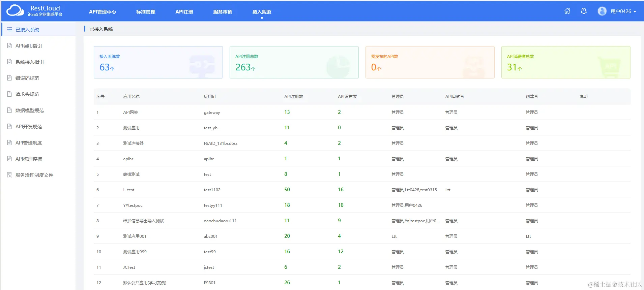Click the person icon in 我发布的API数 card

(474, 66)
